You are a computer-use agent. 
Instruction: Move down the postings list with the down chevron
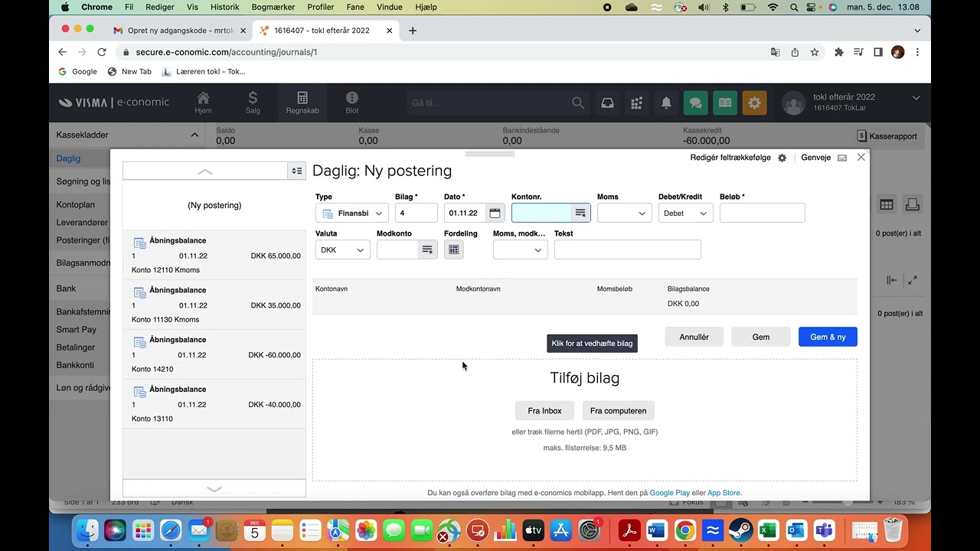click(x=214, y=488)
